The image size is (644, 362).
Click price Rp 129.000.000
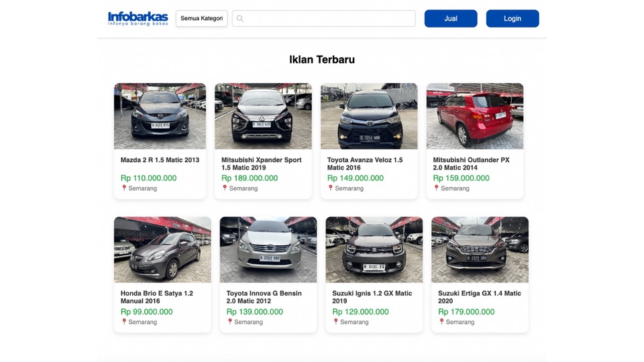click(x=360, y=312)
